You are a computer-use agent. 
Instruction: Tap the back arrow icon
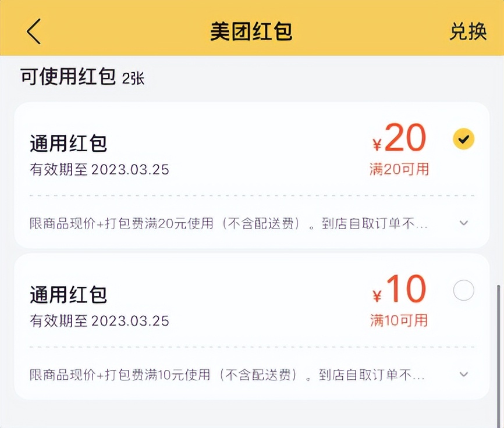coord(33,31)
